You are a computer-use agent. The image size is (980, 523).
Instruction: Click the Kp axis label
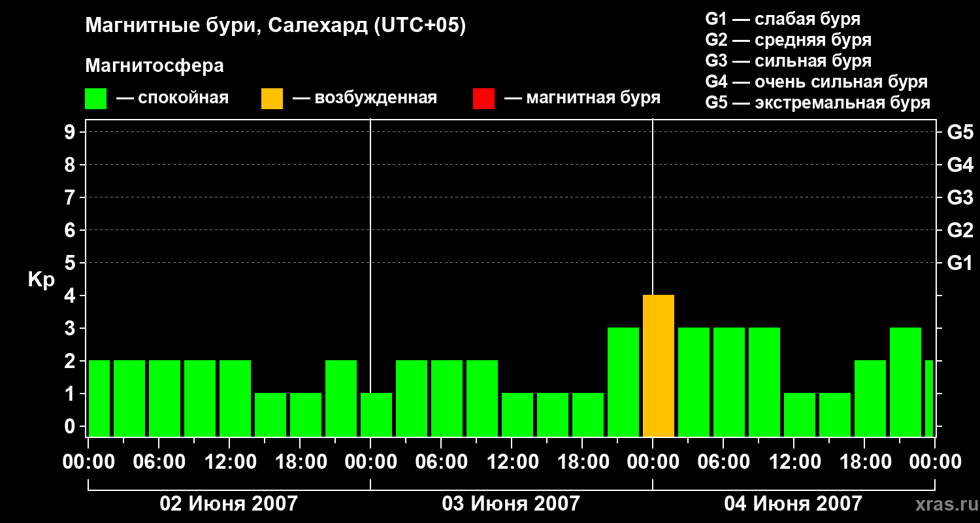(41, 280)
